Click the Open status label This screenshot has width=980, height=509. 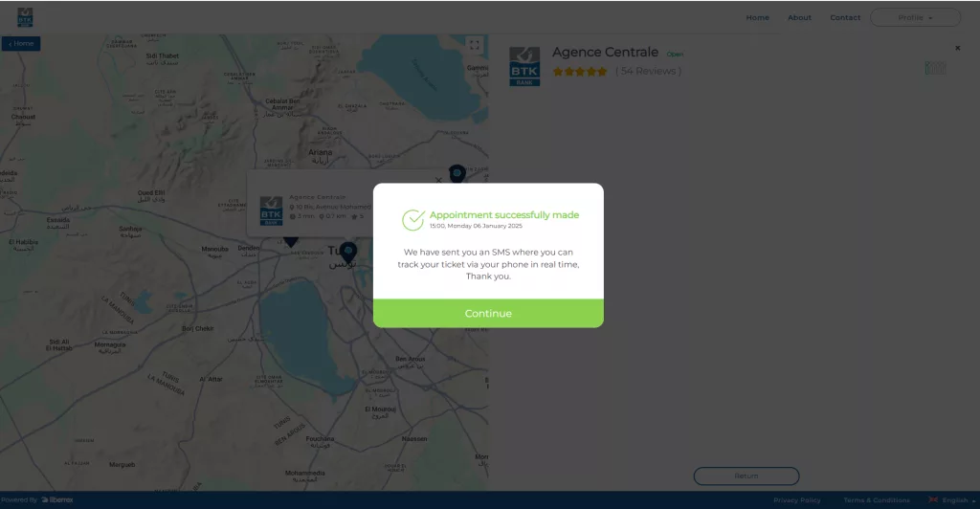click(x=675, y=55)
